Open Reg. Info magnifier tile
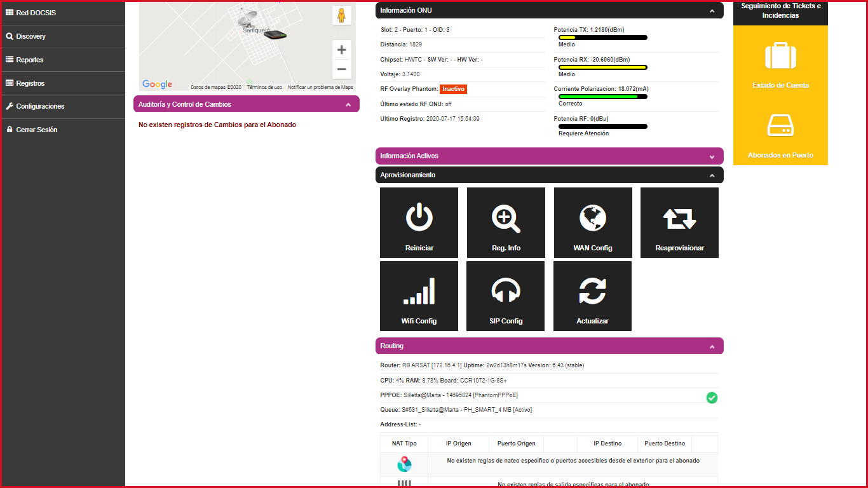The image size is (868, 488). pyautogui.click(x=506, y=222)
